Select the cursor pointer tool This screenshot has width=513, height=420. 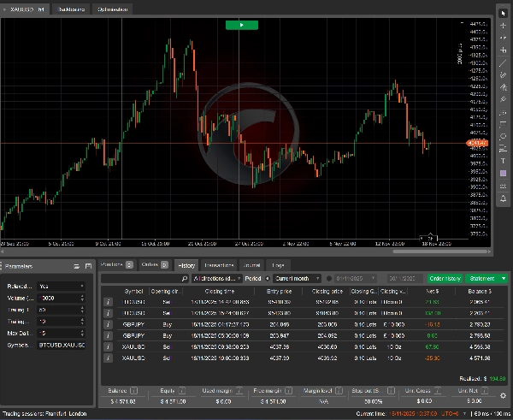click(504, 14)
